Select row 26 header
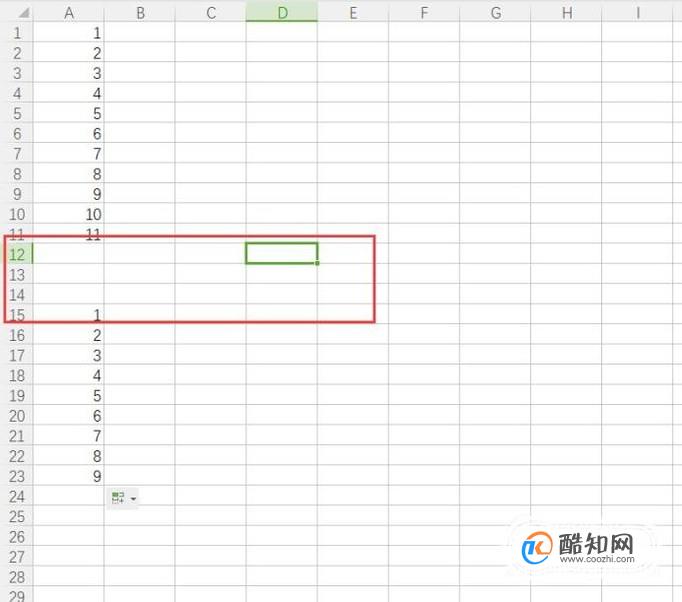 pos(17,537)
